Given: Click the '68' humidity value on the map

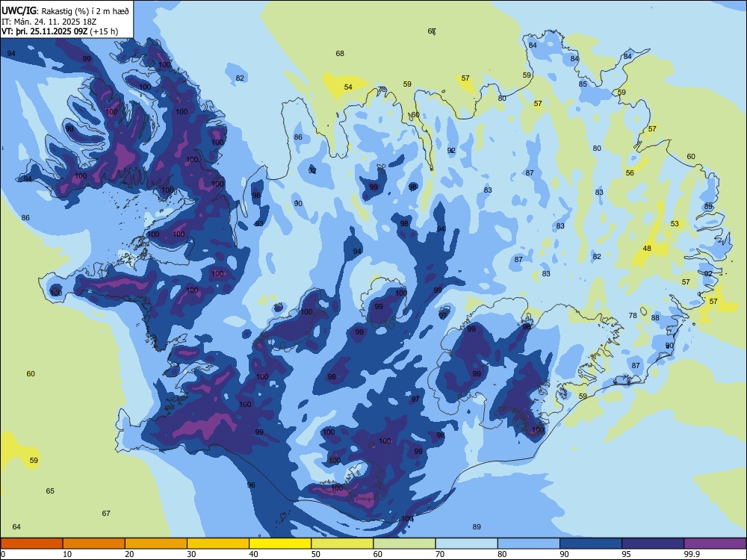Looking at the screenshot, I should pyautogui.click(x=340, y=53).
